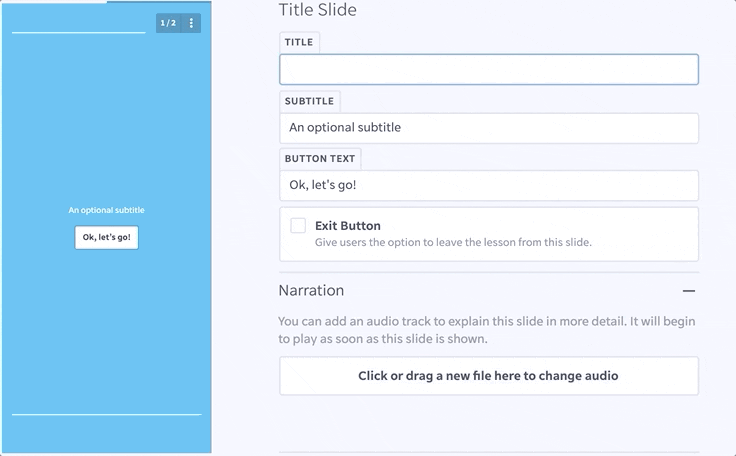Select the subtitle text in slide preview
Image resolution: width=736 pixels, height=456 pixels.
click(x=106, y=210)
